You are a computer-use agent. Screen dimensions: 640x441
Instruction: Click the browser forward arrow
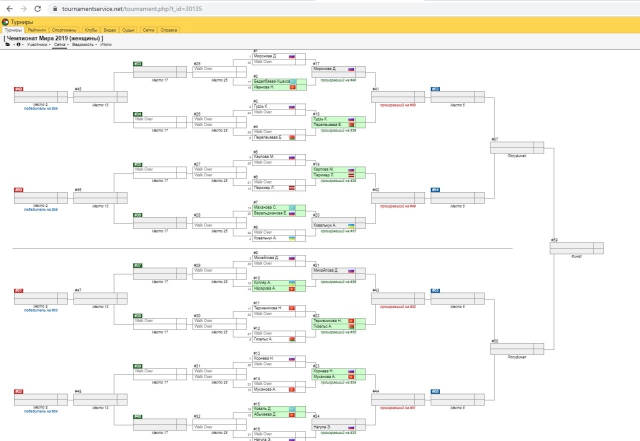tap(23, 7)
